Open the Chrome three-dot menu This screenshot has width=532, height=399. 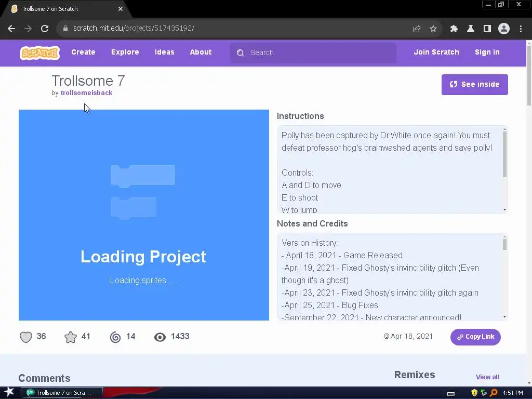click(x=521, y=29)
